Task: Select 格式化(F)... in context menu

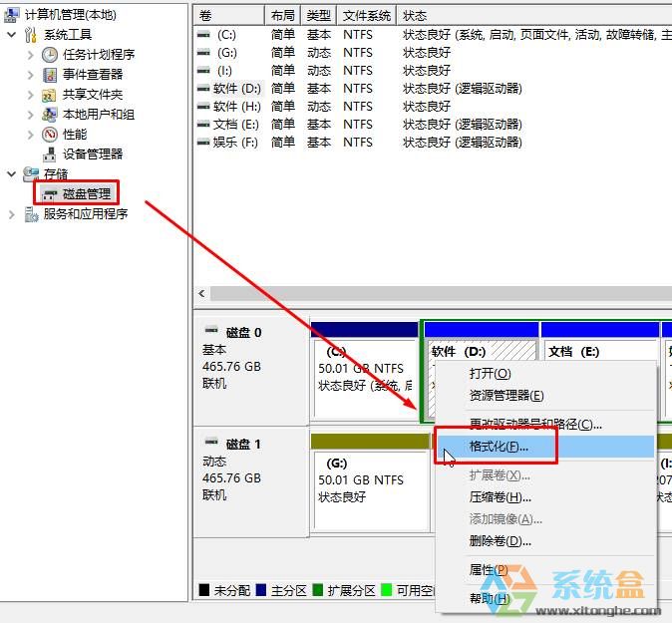Action: pos(545,447)
